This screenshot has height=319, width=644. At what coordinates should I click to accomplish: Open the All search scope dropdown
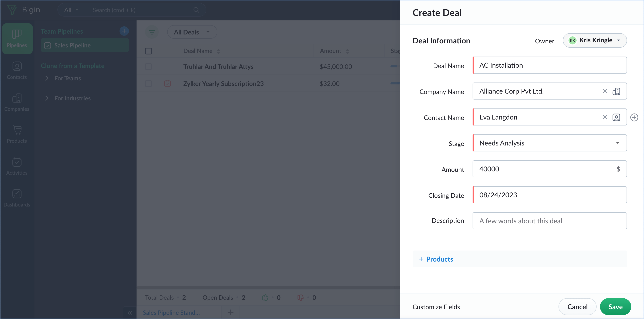(x=71, y=10)
